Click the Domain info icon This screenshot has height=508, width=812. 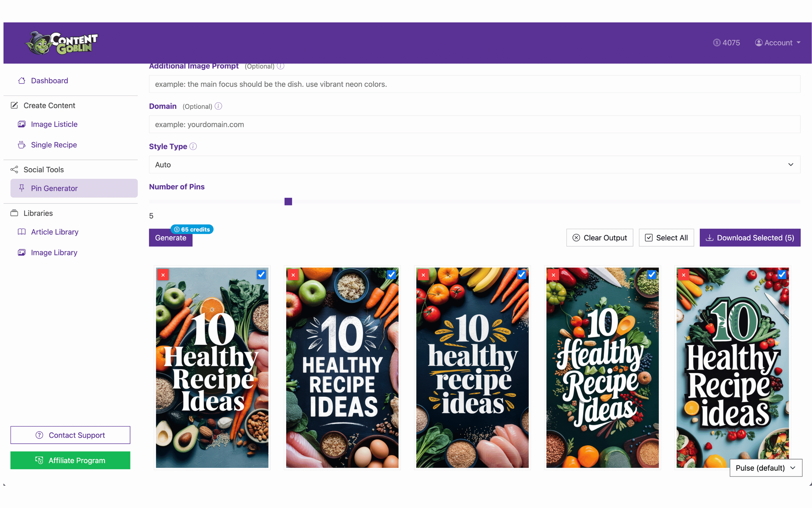pos(218,106)
